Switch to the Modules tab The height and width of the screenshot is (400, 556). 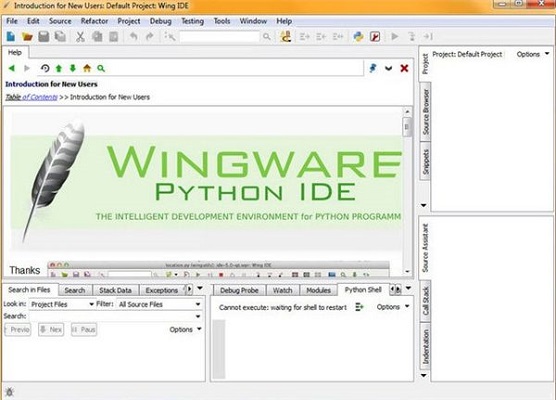point(318,290)
